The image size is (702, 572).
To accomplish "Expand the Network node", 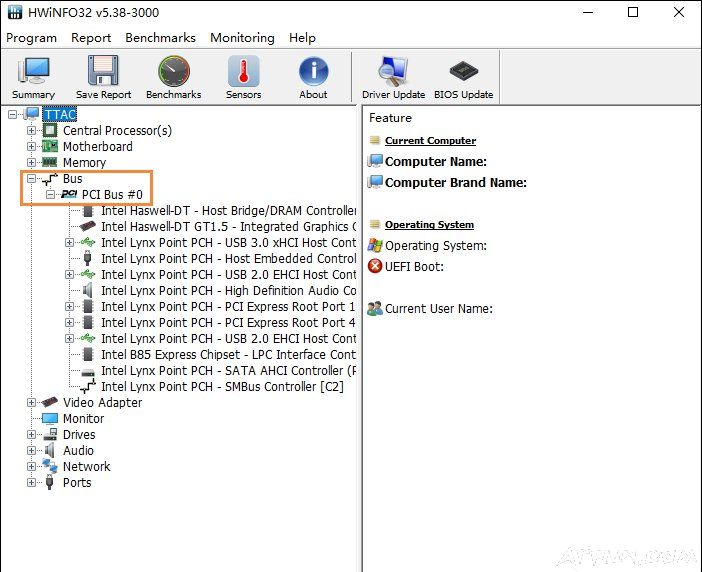I will coord(31,466).
